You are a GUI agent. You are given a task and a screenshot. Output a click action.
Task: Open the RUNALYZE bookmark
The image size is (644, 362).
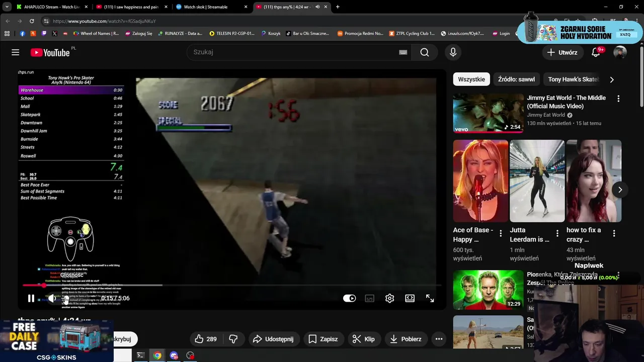[180, 33]
